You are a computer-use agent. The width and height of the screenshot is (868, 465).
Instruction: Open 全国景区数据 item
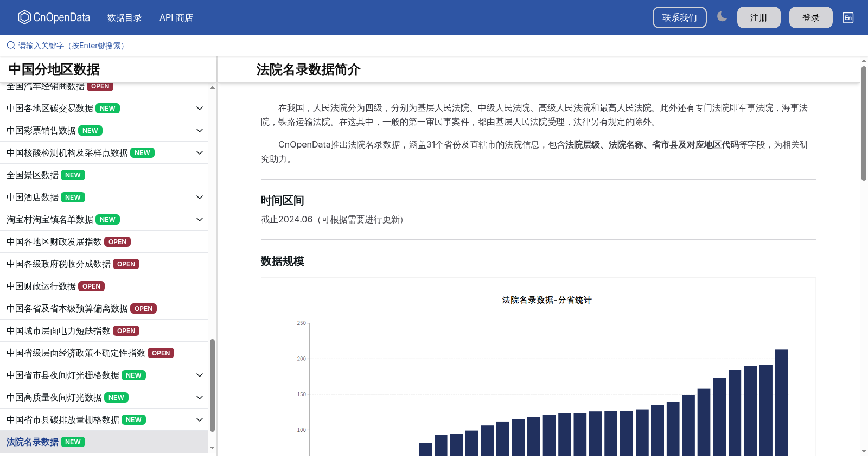(104, 175)
